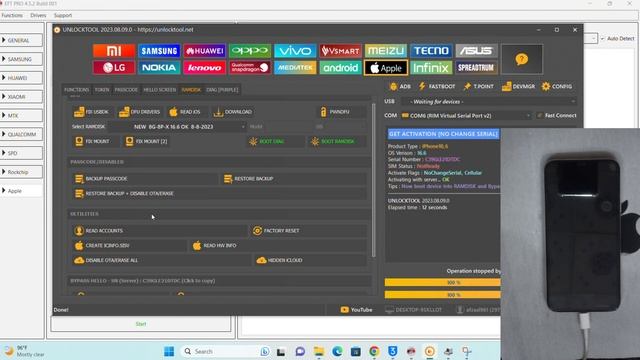
Task: Open Google Chrome from the taskbar
Action: [374, 351]
